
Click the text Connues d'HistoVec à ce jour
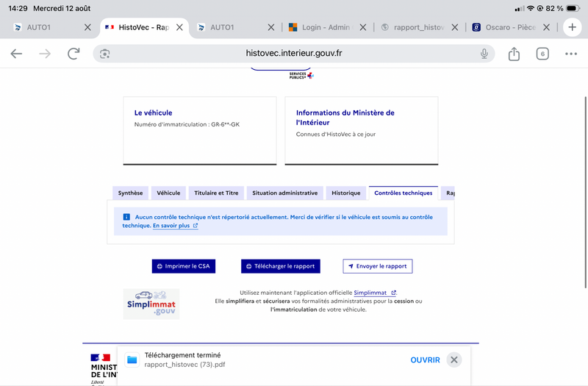coord(336,134)
